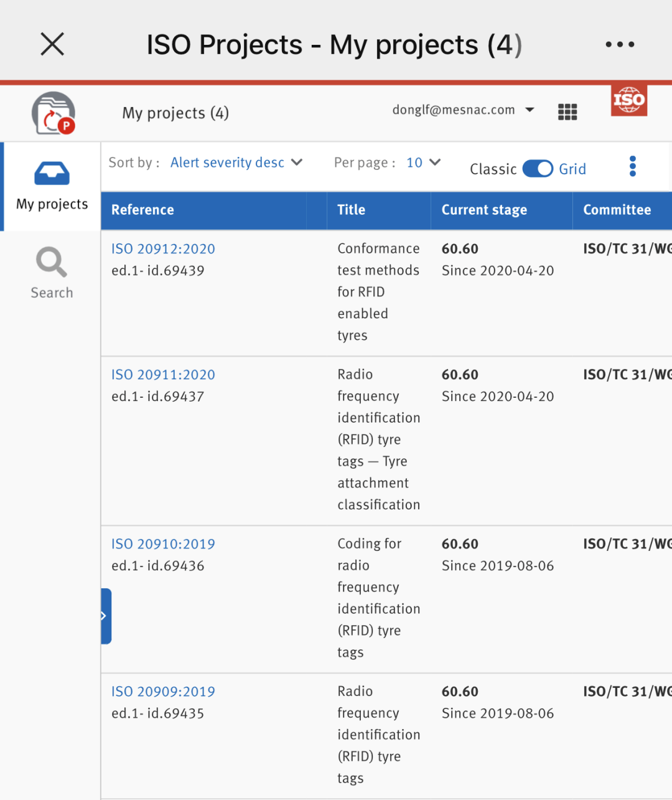Open the ISO 20911:2020 project link
The image size is (672, 800).
coord(163,375)
